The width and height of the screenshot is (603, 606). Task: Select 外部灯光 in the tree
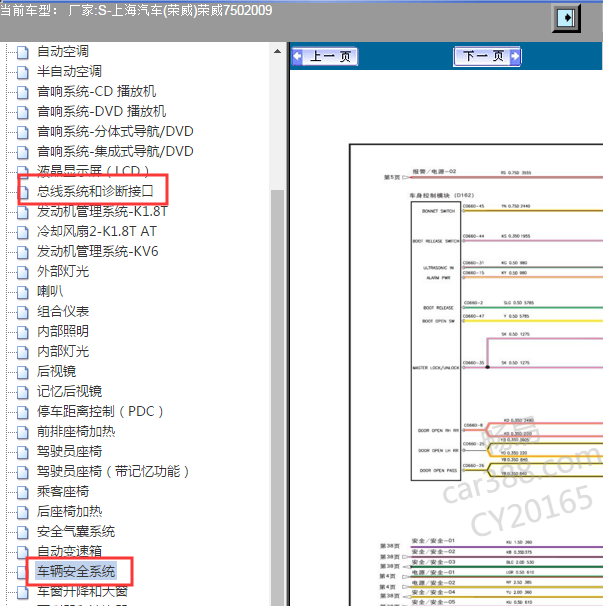63,272
